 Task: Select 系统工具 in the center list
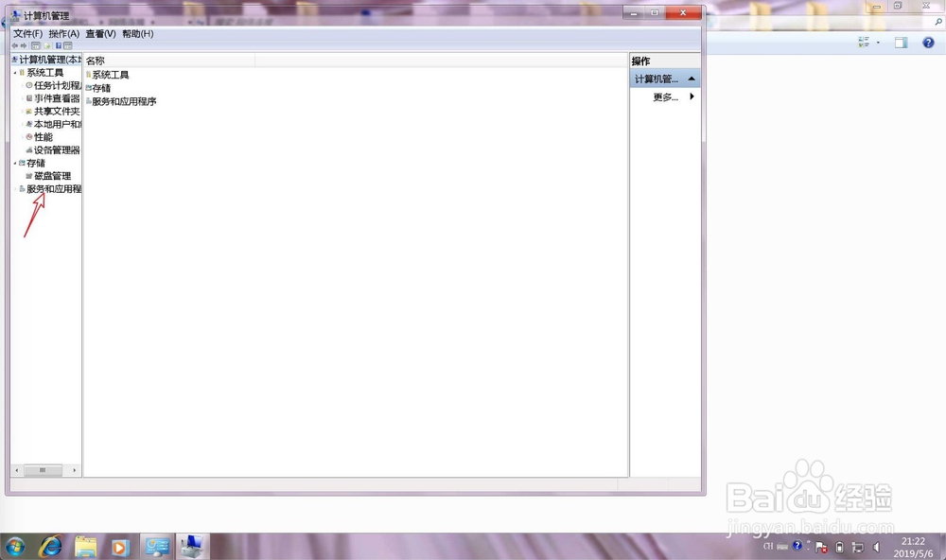click(x=107, y=75)
